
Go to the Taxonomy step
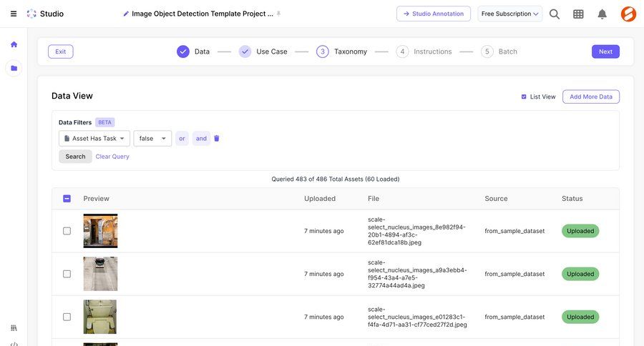pyautogui.click(x=342, y=51)
